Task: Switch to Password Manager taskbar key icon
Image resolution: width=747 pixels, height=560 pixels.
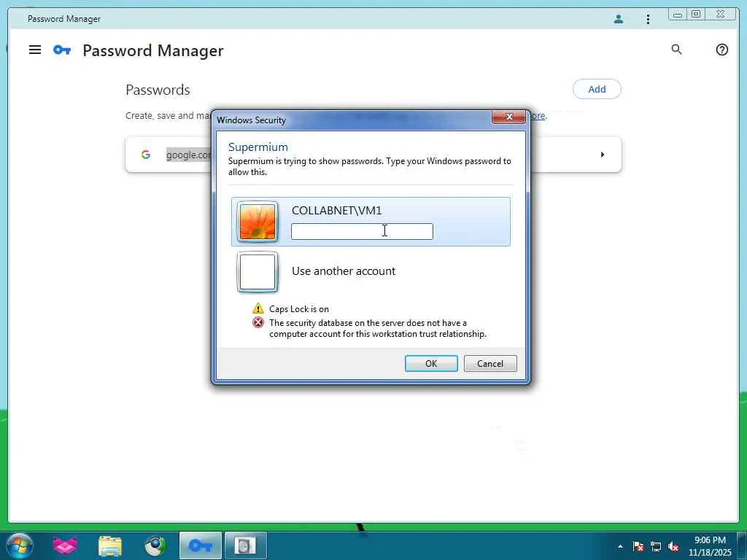Action: pyautogui.click(x=201, y=545)
